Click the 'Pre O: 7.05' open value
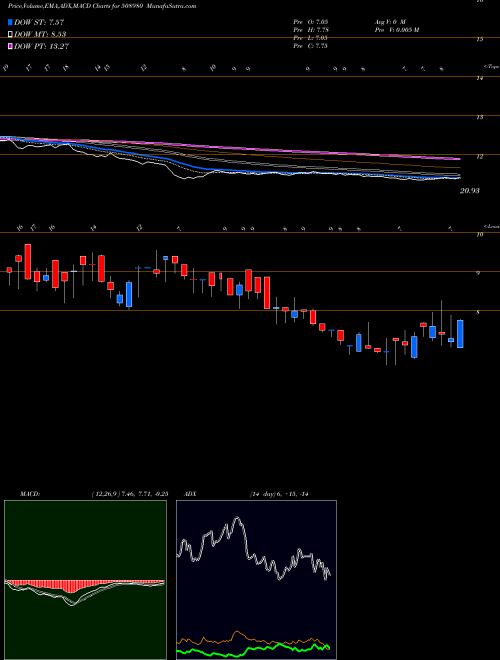The width and height of the screenshot is (500, 660). (x=311, y=21)
